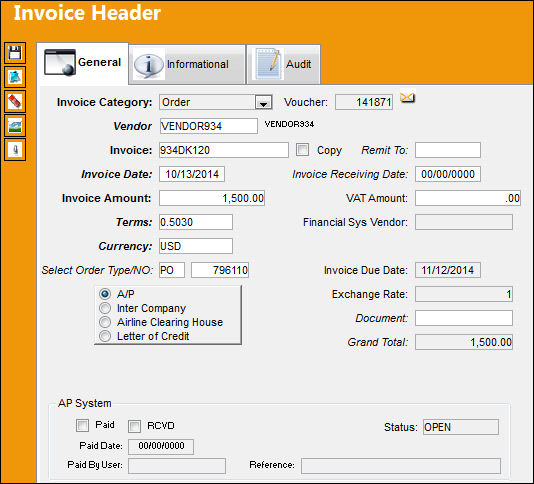Choose the Letter of Credit radio button
534x484 pixels.
105,336
